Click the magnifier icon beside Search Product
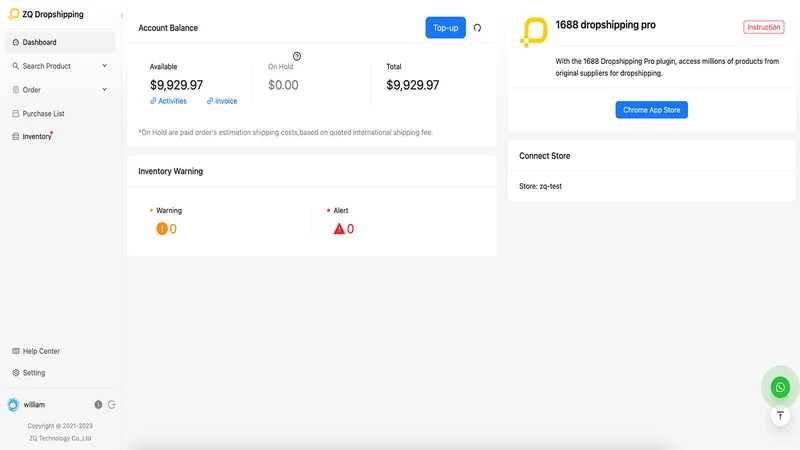 tap(16, 66)
